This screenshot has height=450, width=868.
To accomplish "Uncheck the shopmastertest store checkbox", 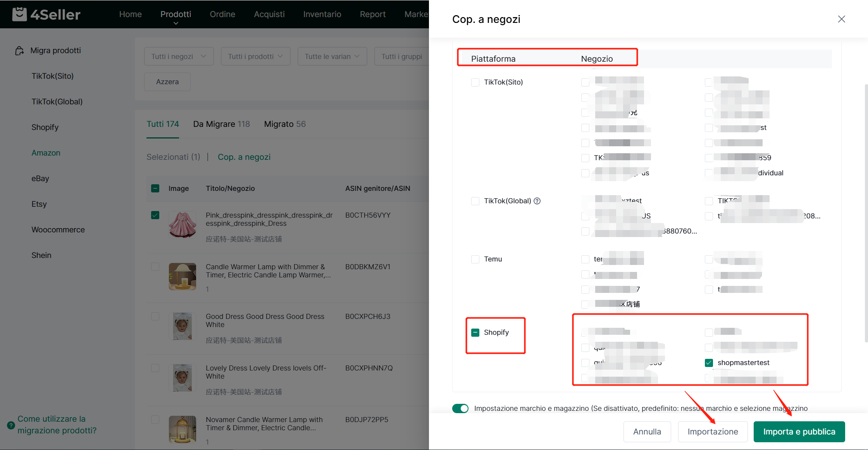I will (709, 363).
